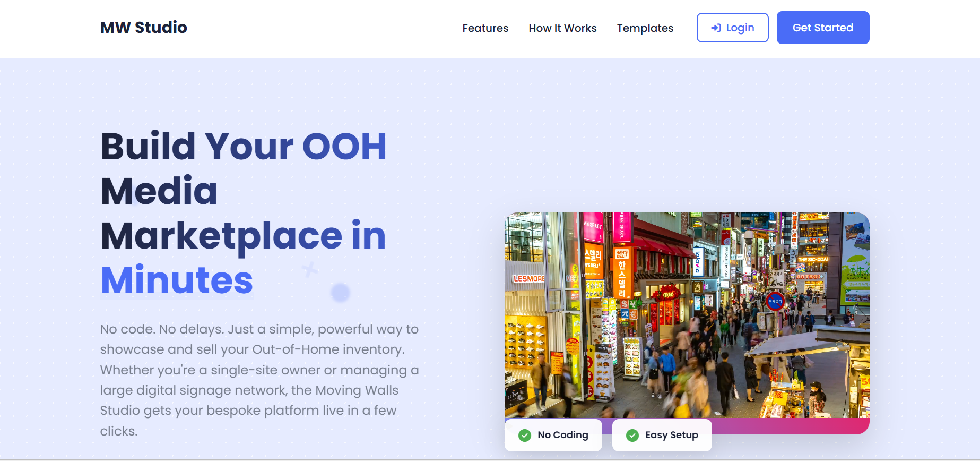
Task: Click the highlighted word Minutes
Action: point(177,280)
